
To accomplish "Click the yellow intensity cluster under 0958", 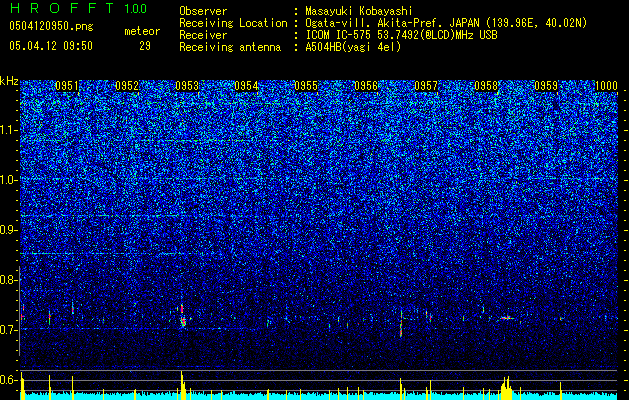I will pos(506,388).
